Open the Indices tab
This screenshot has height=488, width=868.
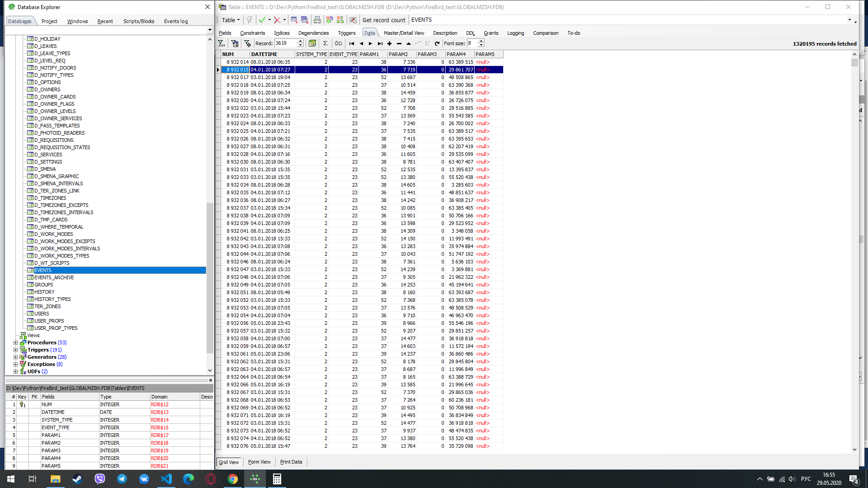point(282,33)
